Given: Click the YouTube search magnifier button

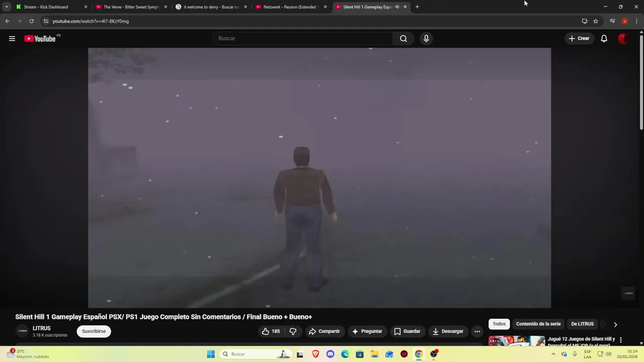Looking at the screenshot, I should pos(403,39).
